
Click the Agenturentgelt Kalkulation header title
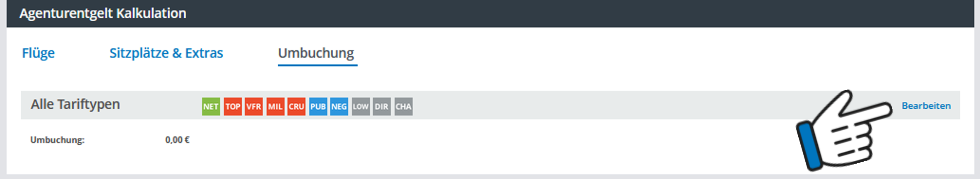pyautogui.click(x=103, y=13)
